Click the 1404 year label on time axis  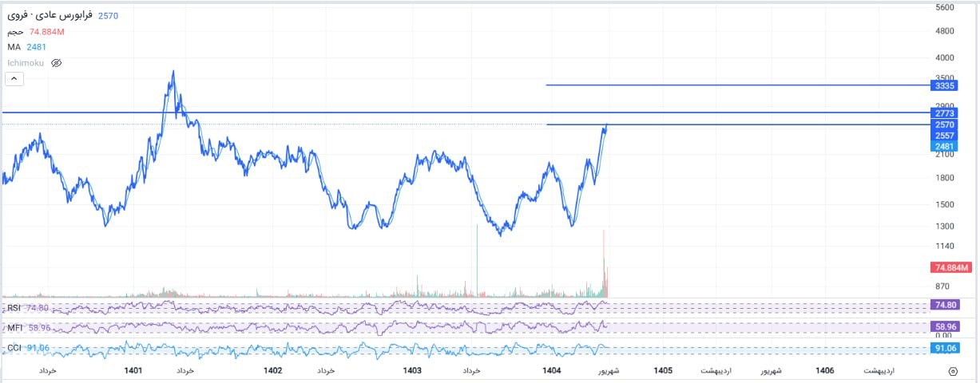tap(551, 370)
